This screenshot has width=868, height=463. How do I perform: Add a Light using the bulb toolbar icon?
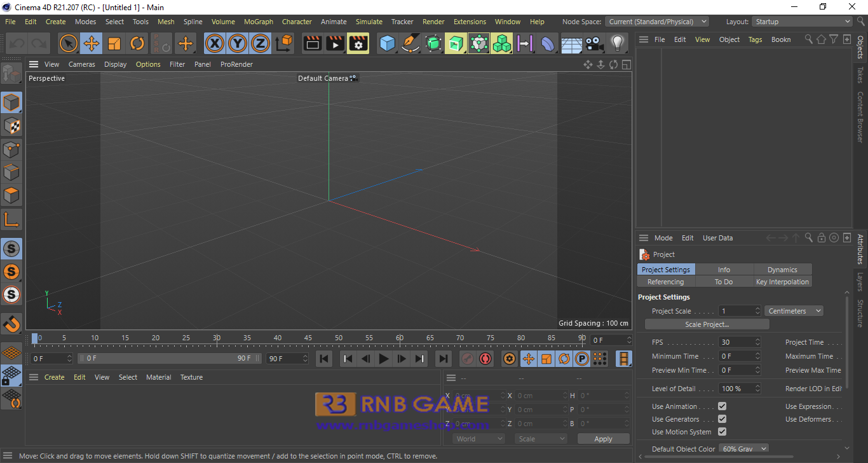pos(616,43)
